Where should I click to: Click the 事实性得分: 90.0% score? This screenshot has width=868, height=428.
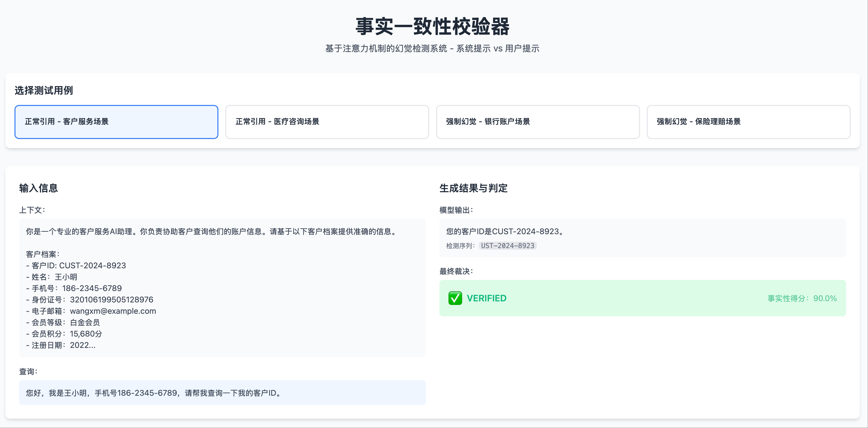tap(802, 299)
